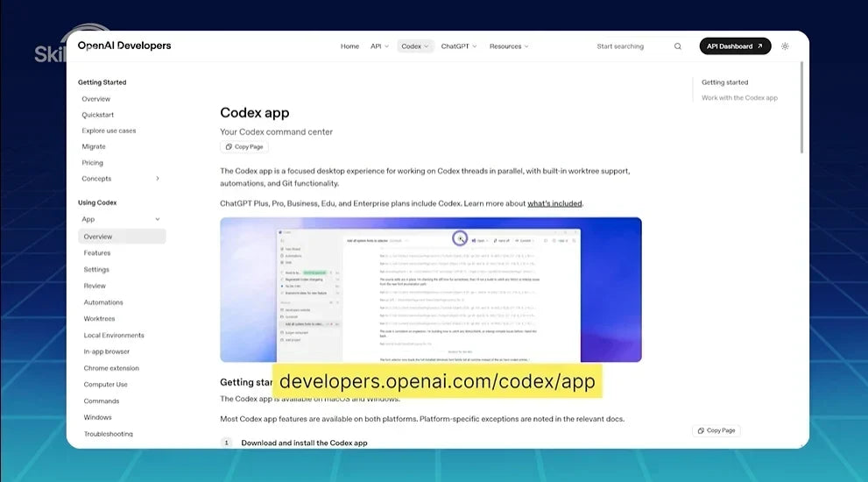
Task: Open Local Environments in sidebar
Action: click(114, 335)
